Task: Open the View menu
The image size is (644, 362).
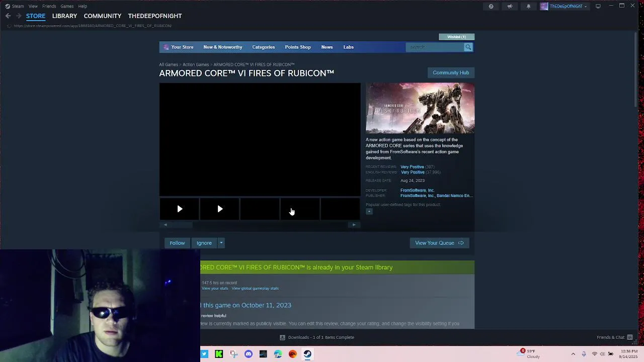Action: (x=33, y=6)
